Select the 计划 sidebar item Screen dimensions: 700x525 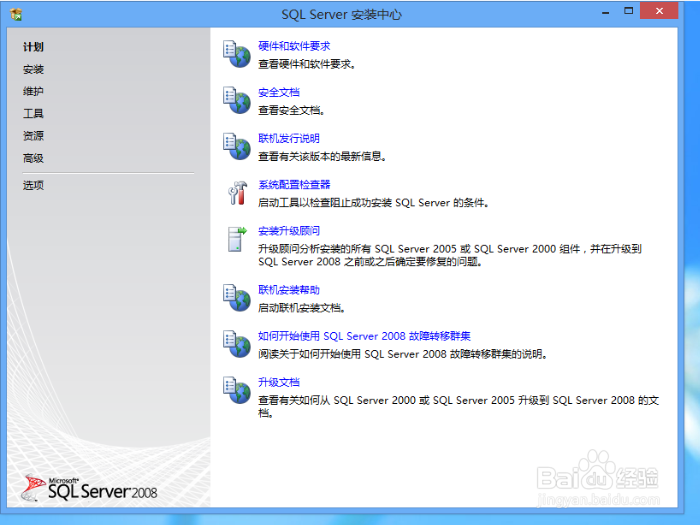(x=33, y=47)
